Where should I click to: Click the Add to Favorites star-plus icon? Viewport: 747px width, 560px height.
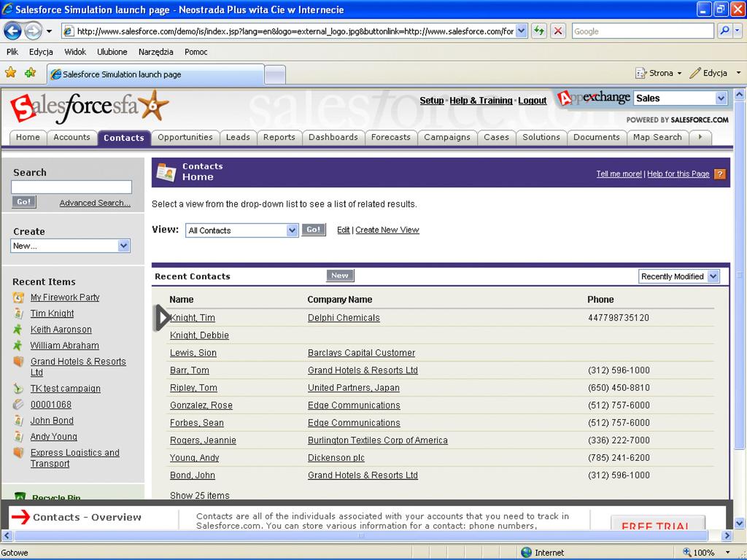coord(31,72)
